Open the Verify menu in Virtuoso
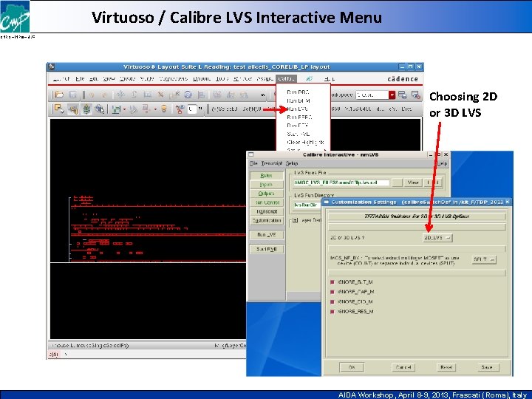This screenshot has width=532, height=399. pyautogui.click(x=147, y=79)
